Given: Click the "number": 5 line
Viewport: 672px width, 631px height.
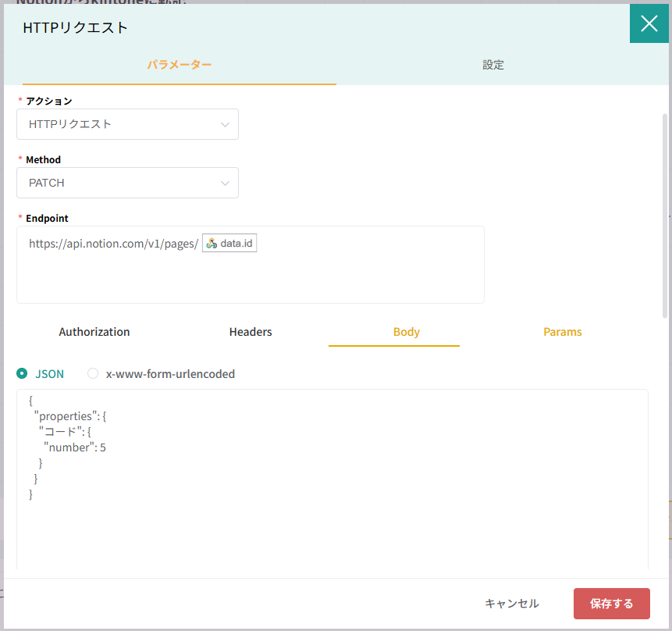Looking at the screenshot, I should [75, 447].
